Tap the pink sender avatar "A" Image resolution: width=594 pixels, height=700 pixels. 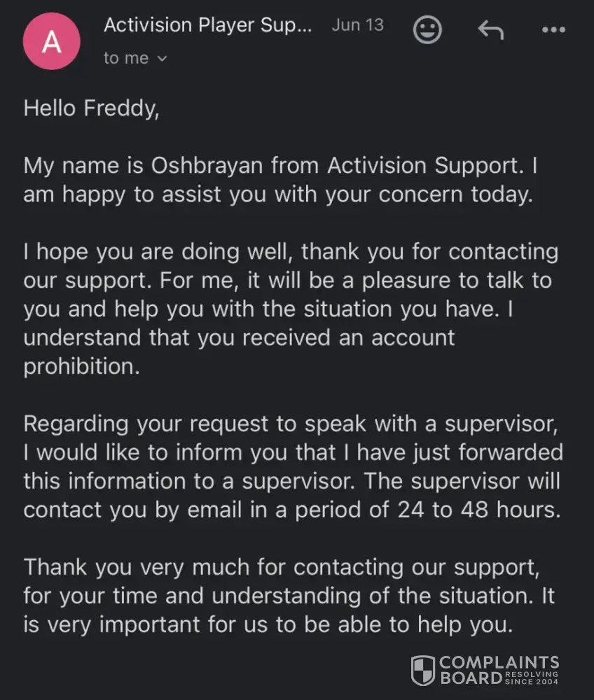point(51,41)
